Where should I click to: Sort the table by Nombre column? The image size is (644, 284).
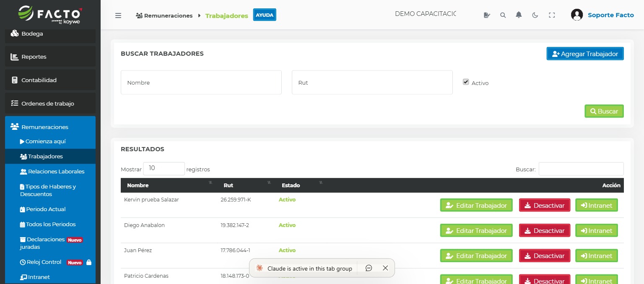(x=138, y=185)
